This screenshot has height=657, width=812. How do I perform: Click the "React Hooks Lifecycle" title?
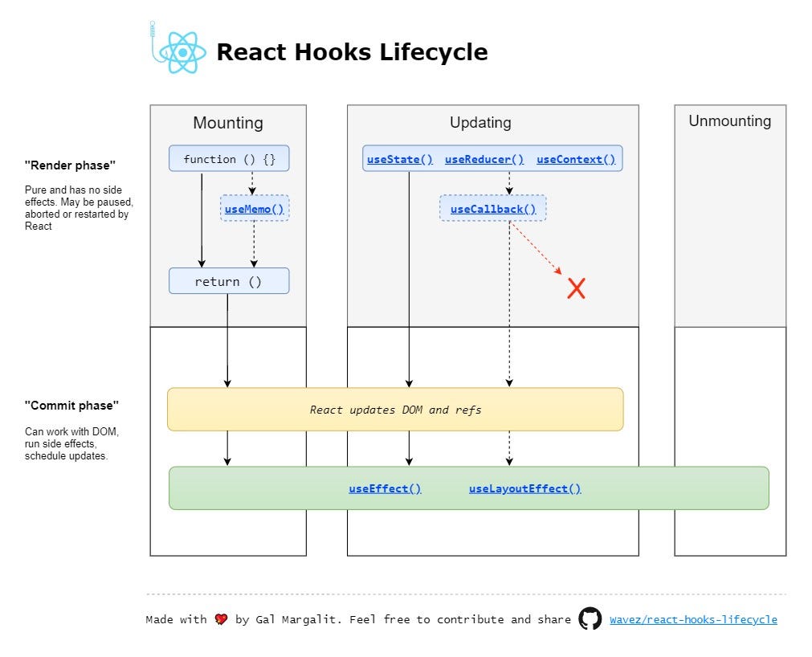(x=352, y=52)
